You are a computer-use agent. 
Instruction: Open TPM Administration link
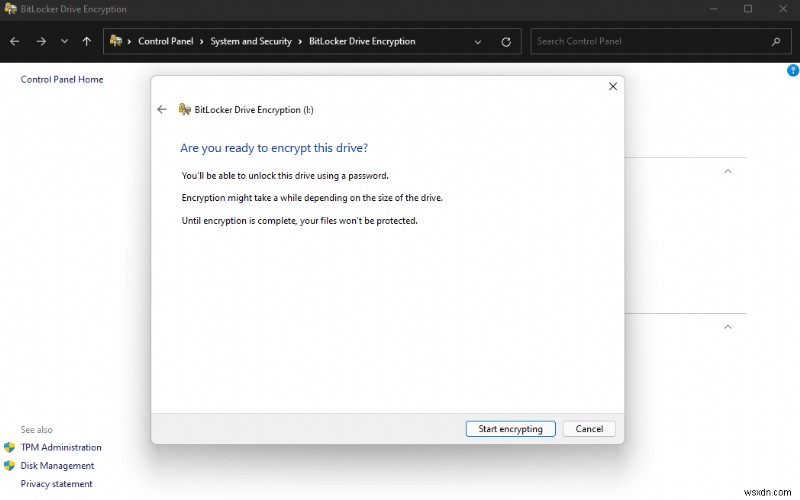61,447
